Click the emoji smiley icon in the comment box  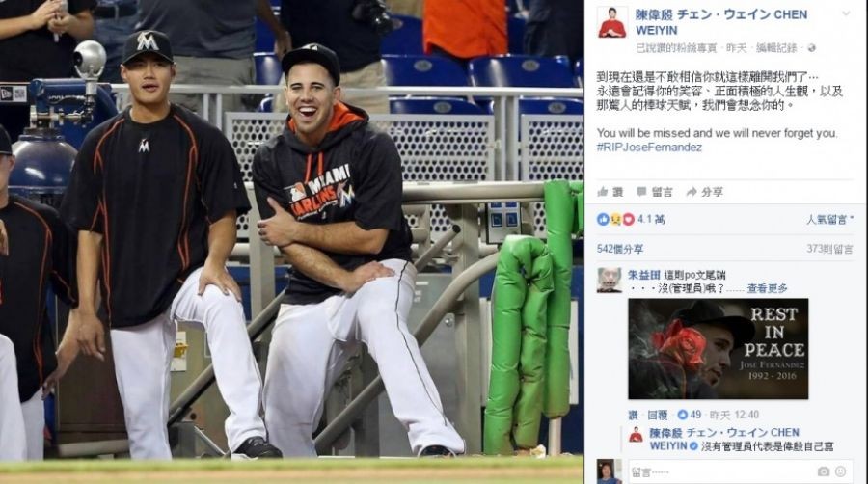[841, 471]
